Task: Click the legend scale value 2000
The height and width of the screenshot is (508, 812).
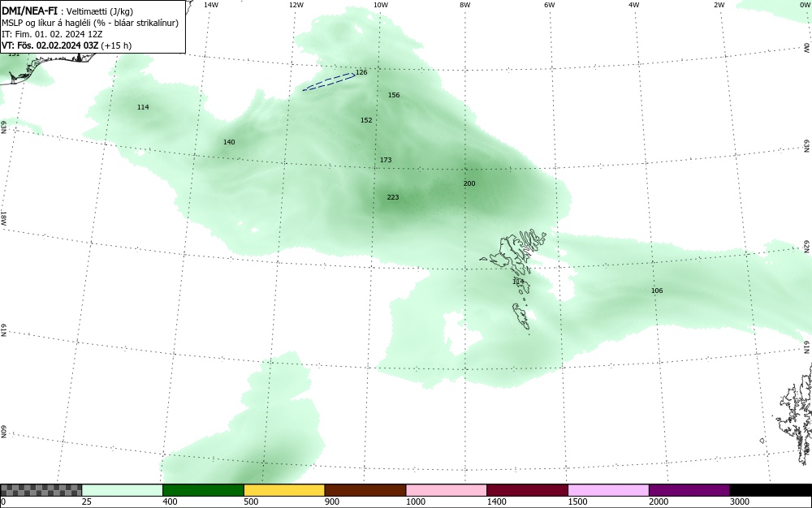Action: pos(659,502)
